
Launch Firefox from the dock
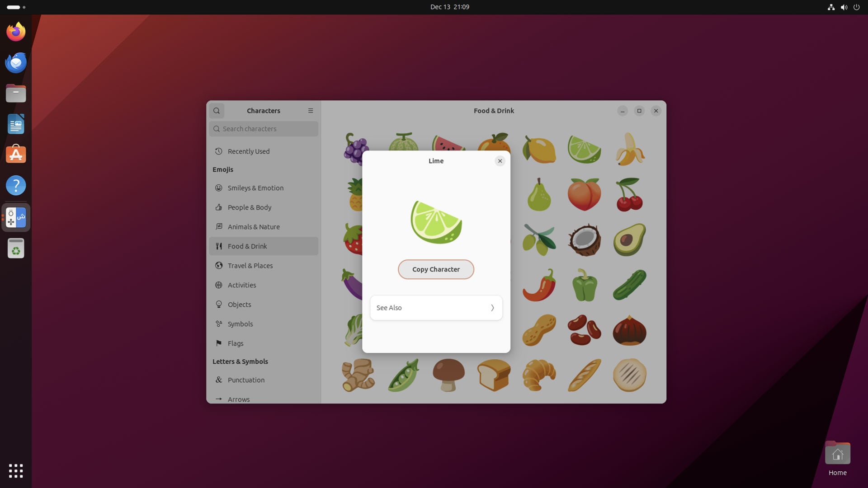pos(16,32)
